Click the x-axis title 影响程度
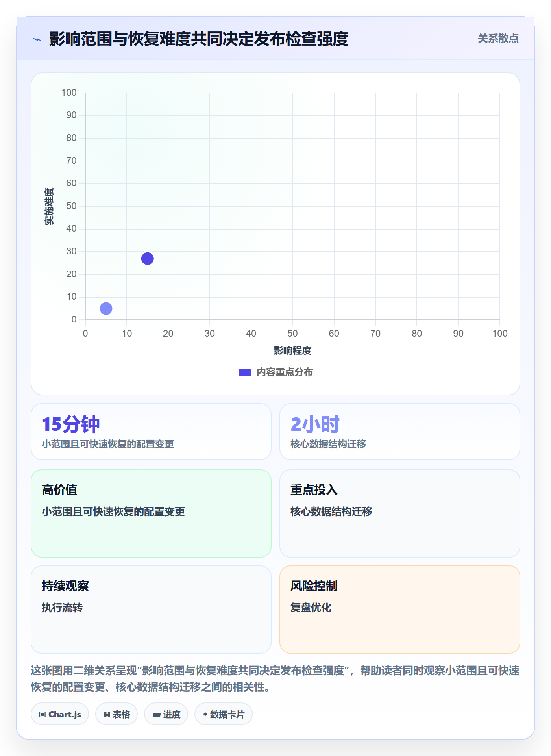The image size is (551, 756). point(292,350)
